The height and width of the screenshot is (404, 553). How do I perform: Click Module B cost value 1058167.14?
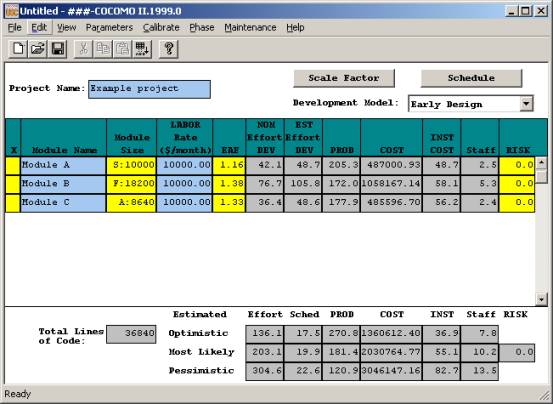point(391,184)
